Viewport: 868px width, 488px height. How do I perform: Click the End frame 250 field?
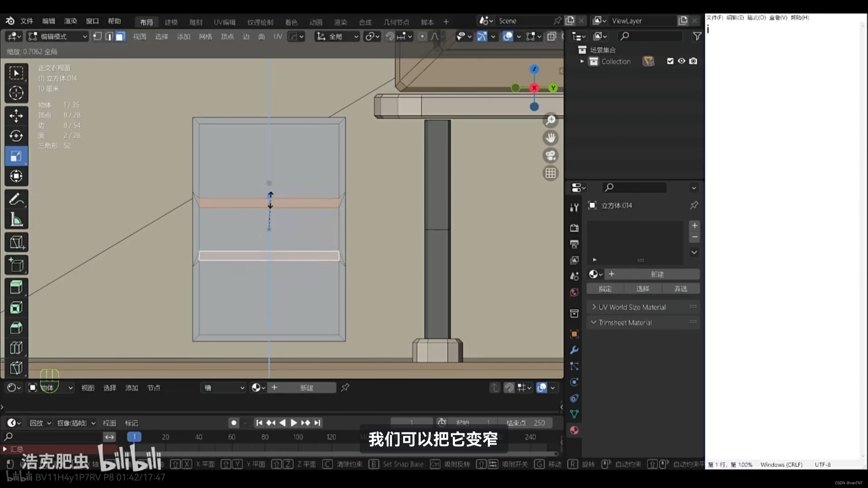(525, 423)
